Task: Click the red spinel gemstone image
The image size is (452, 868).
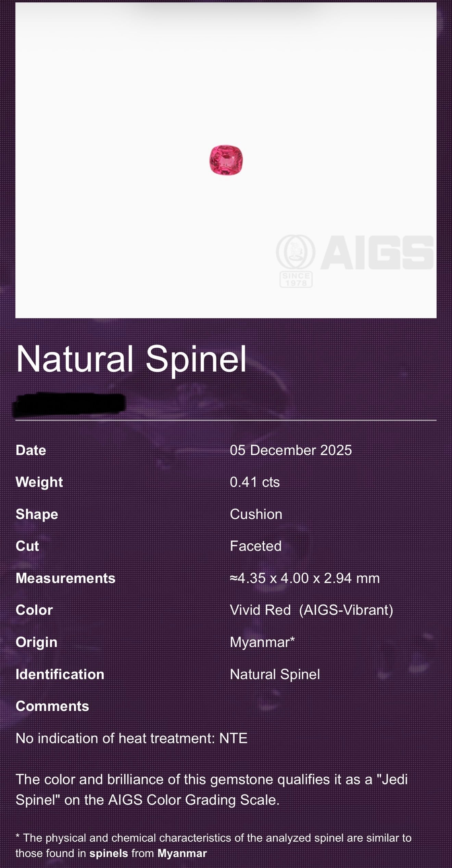Action: point(226,160)
